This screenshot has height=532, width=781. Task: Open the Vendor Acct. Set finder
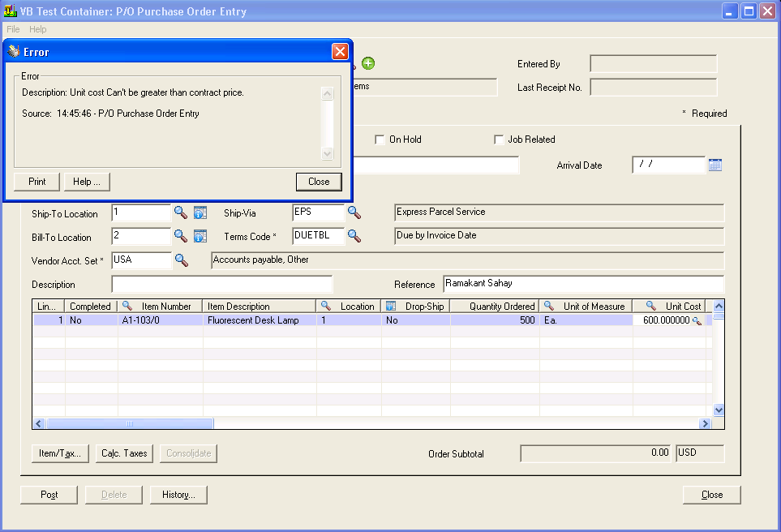182,260
